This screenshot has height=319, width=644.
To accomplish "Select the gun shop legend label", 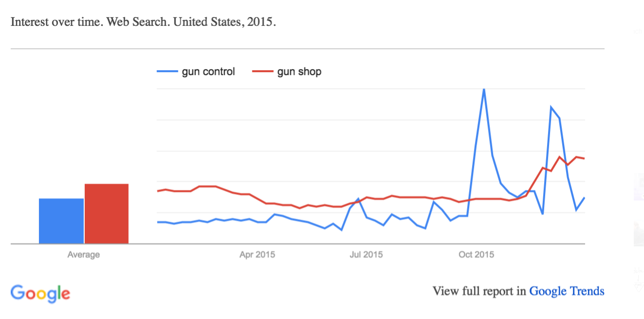I will tap(299, 72).
